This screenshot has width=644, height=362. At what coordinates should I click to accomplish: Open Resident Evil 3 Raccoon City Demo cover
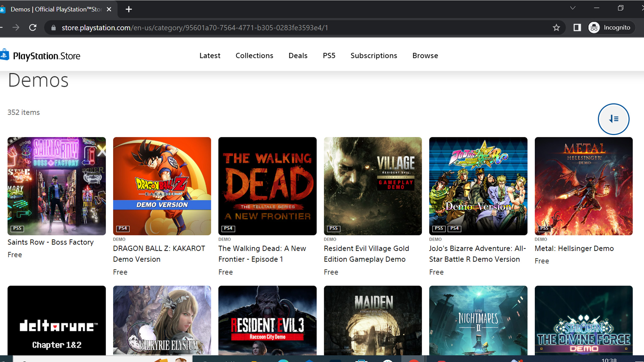[x=267, y=320]
